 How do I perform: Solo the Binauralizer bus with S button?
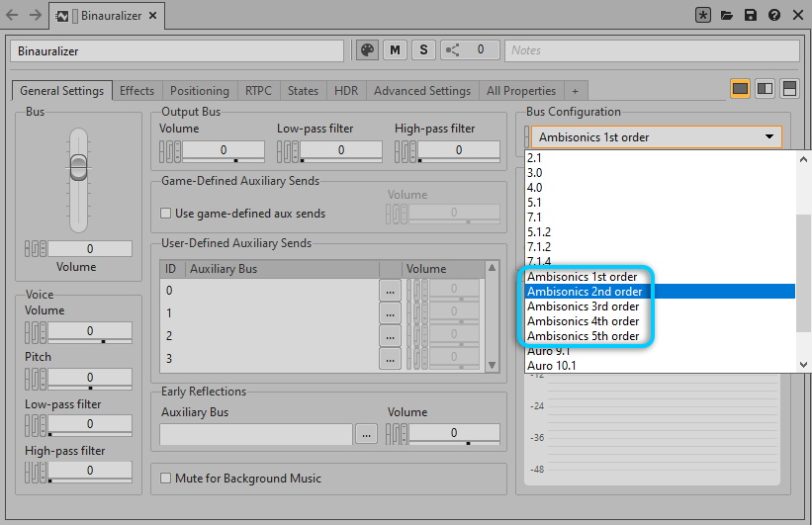[423, 50]
